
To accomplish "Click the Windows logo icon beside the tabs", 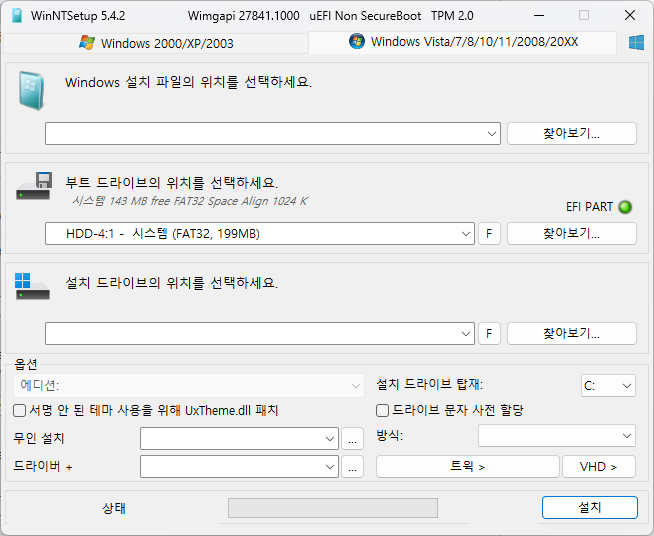I will (x=636, y=43).
